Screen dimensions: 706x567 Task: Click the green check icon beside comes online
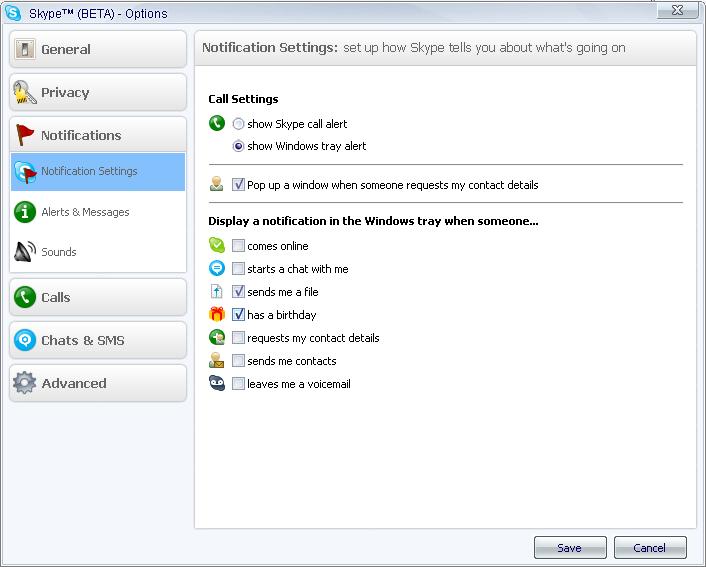click(x=217, y=245)
